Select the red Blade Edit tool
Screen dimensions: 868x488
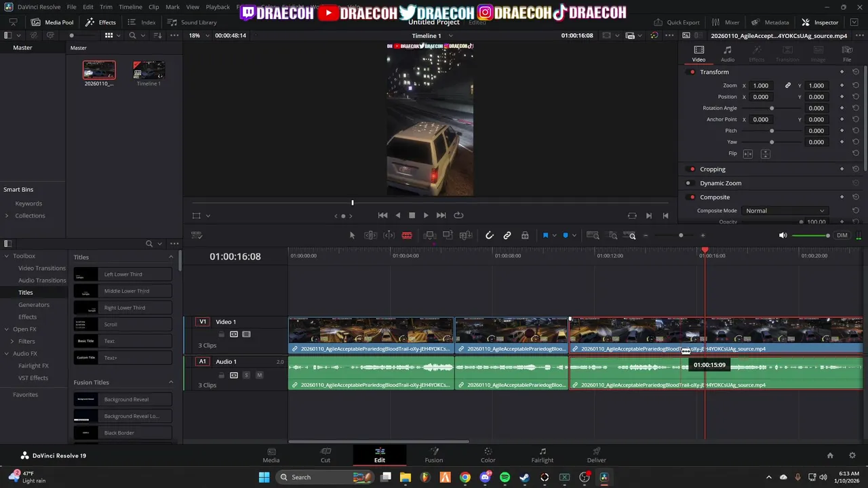point(407,235)
